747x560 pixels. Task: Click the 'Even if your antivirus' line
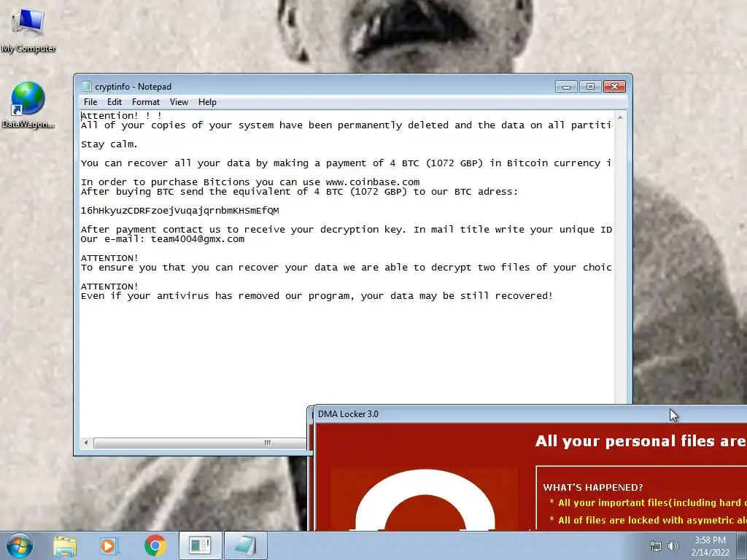(317, 296)
